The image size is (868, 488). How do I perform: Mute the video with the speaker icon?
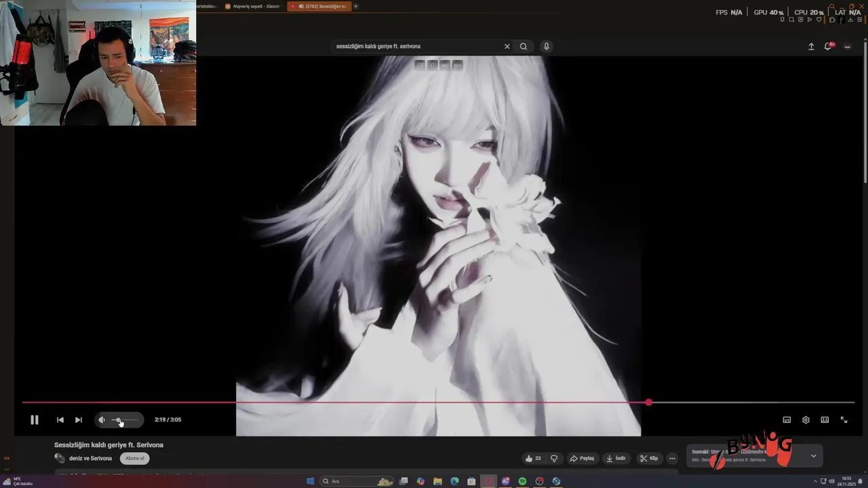[x=102, y=420]
